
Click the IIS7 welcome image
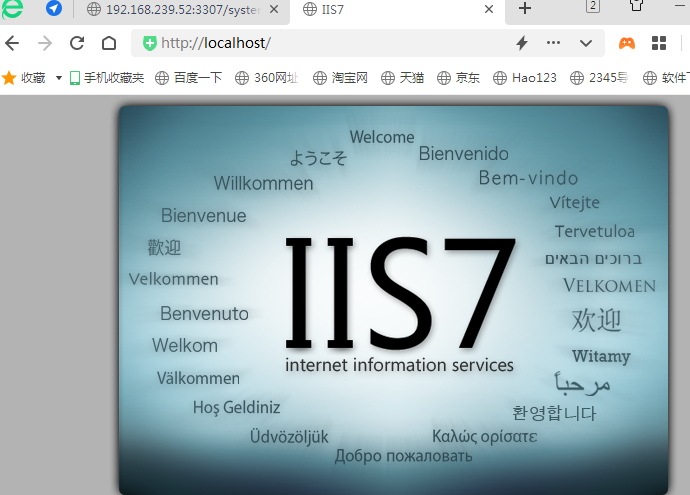(393, 300)
